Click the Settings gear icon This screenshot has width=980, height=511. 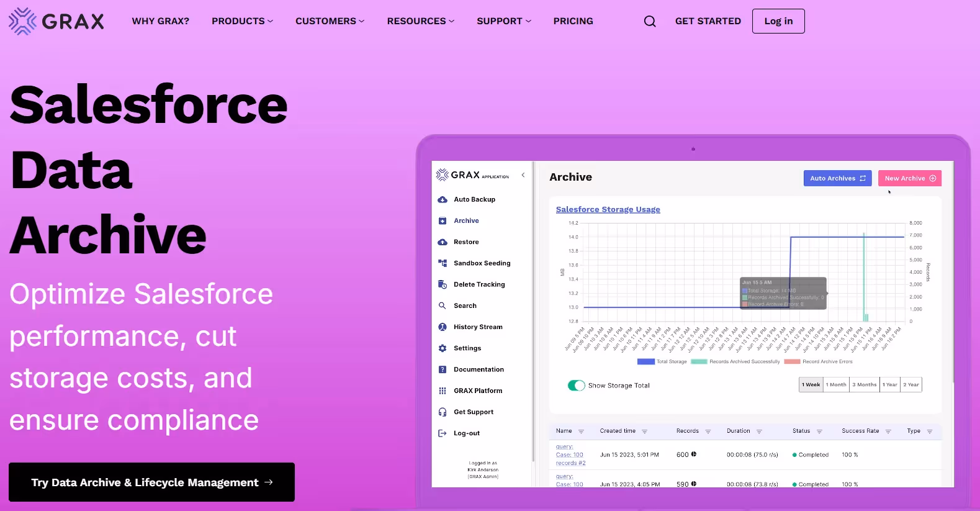(x=443, y=348)
